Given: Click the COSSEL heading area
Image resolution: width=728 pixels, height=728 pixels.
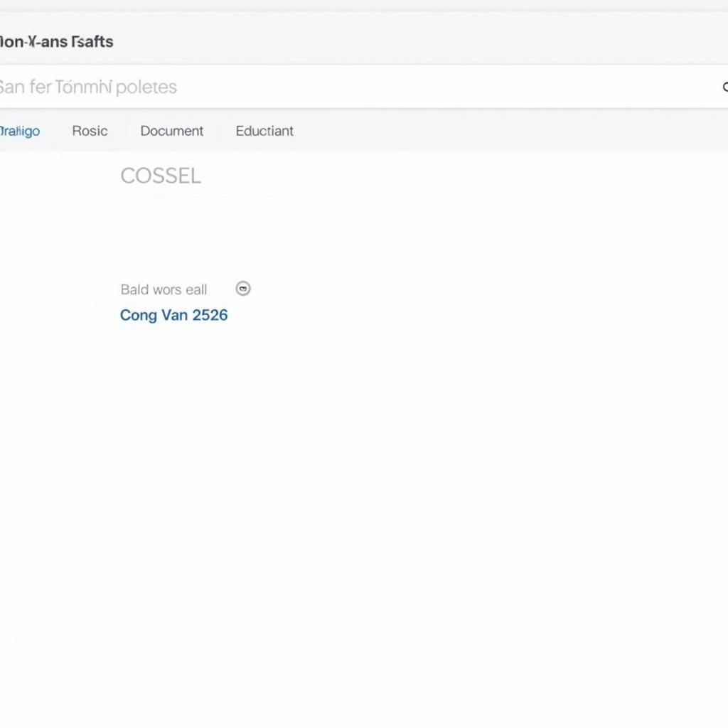Looking at the screenshot, I should (x=161, y=176).
